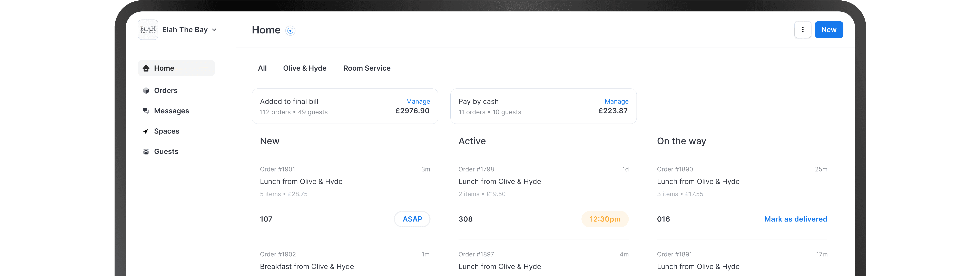Switch to the Olive & Hyde tab
980x276 pixels.
pyautogui.click(x=304, y=68)
